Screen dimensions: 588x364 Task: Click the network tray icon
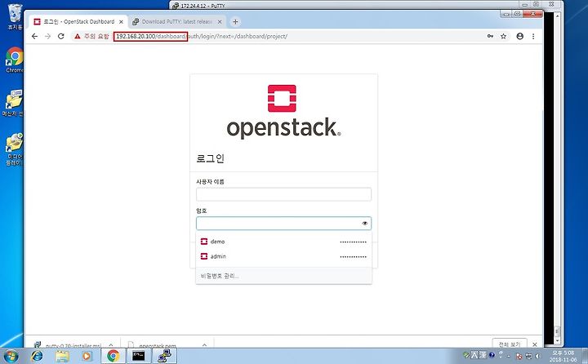[528, 356]
